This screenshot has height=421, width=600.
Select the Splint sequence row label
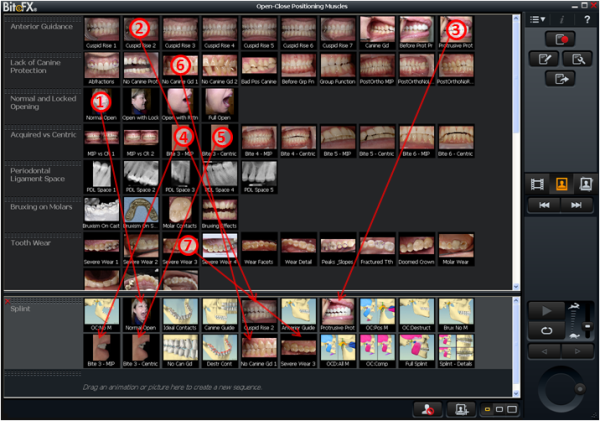pos(41,310)
